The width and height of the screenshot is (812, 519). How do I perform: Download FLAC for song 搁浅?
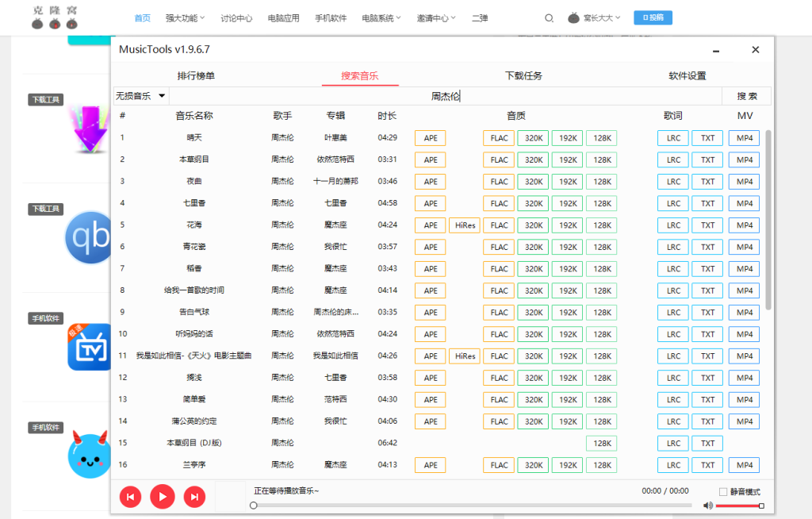pyautogui.click(x=499, y=378)
